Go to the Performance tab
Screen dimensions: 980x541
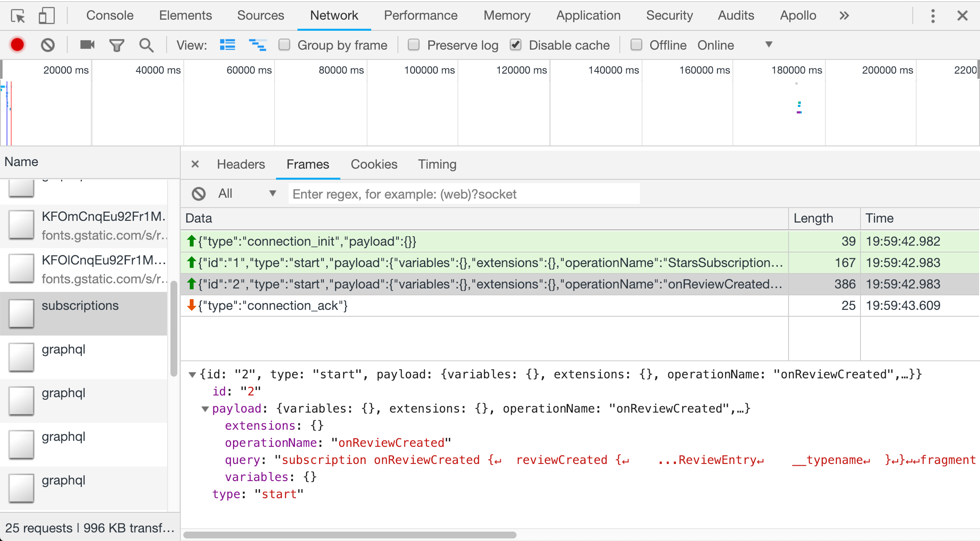point(421,15)
